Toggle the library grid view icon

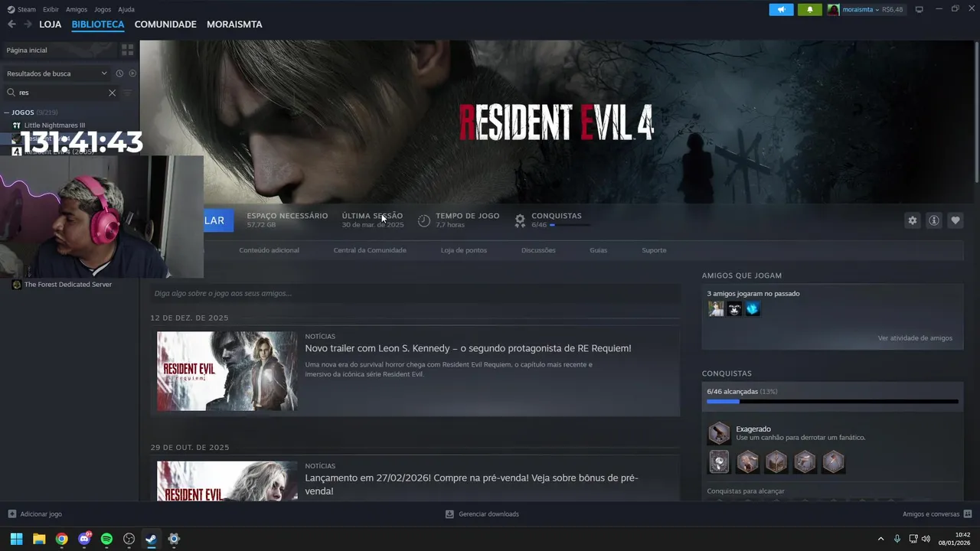(128, 50)
